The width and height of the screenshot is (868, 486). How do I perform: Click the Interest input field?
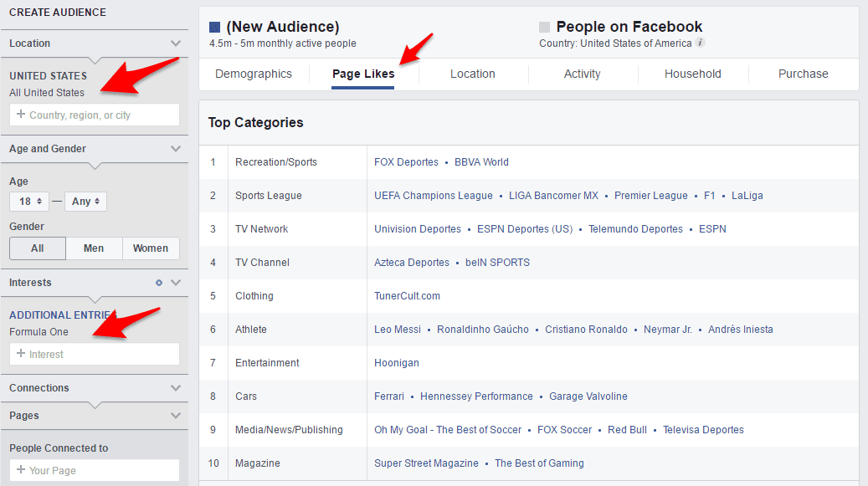click(95, 355)
